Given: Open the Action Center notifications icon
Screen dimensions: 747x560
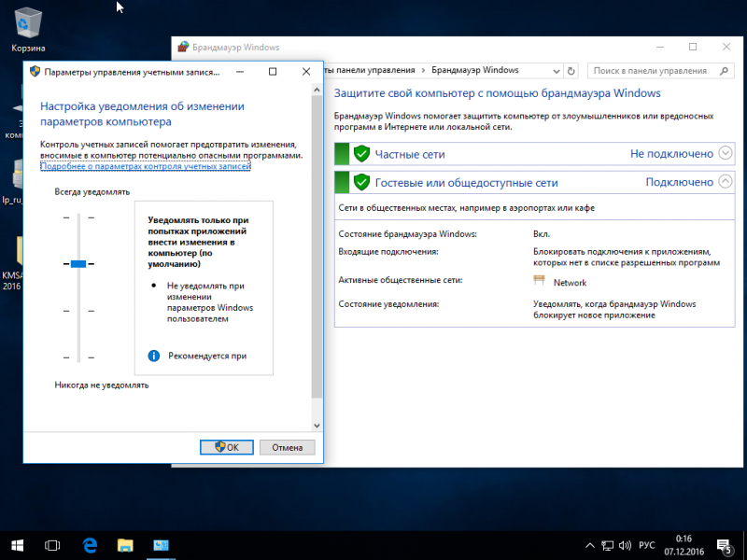Looking at the screenshot, I should point(725,546).
